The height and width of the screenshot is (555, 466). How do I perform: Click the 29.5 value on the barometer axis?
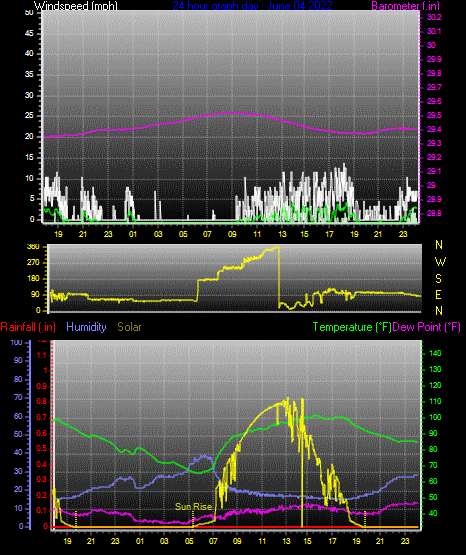tap(434, 115)
